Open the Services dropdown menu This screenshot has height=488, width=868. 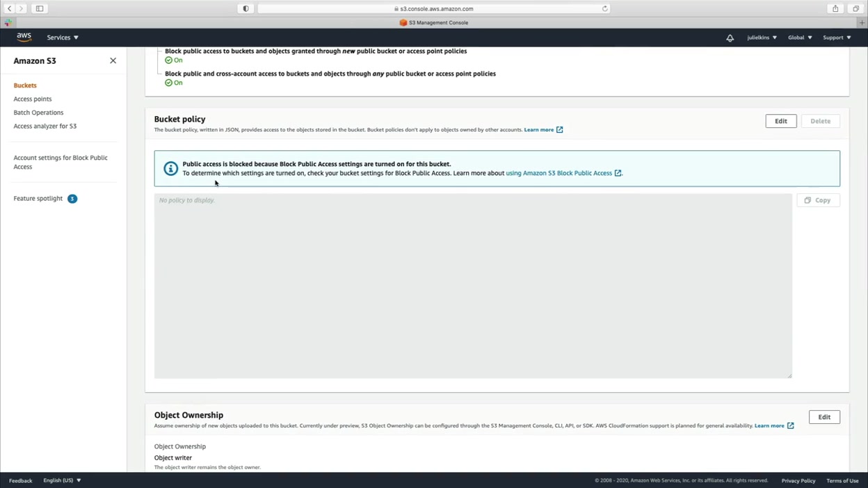pos(63,38)
